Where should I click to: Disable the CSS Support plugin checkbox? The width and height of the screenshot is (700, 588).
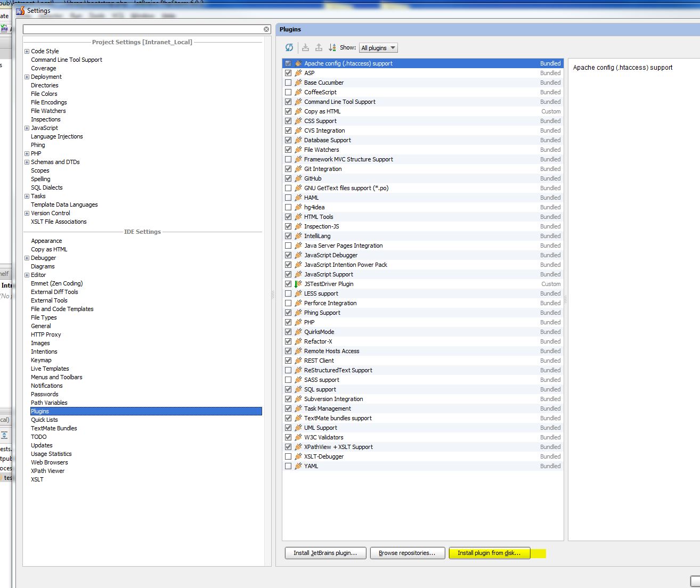coord(288,121)
